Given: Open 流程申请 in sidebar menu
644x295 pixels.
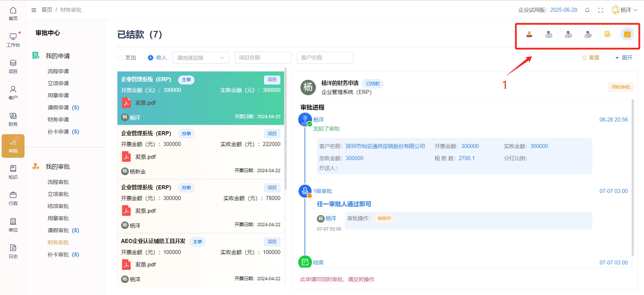Looking at the screenshot, I should tap(58, 71).
